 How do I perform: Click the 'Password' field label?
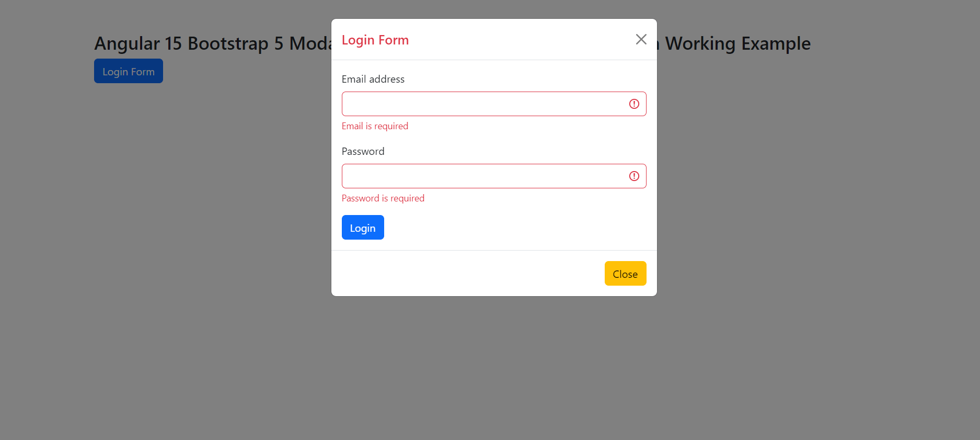tap(363, 151)
